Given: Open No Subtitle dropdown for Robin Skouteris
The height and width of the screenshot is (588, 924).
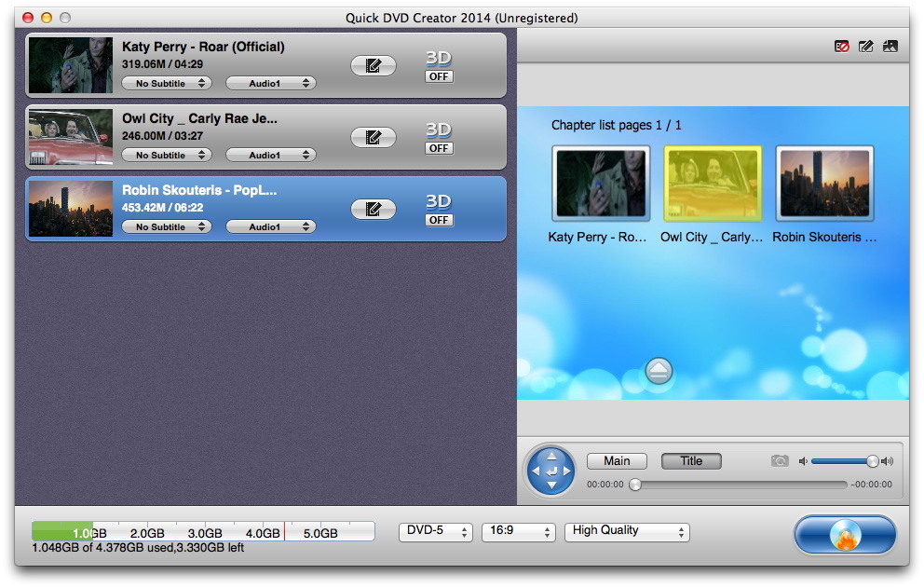Looking at the screenshot, I should click(167, 226).
